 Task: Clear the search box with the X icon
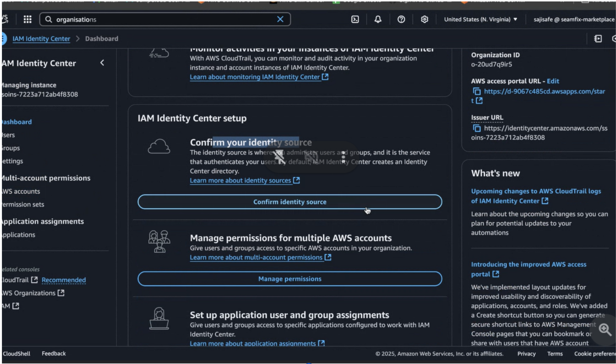pos(280,19)
